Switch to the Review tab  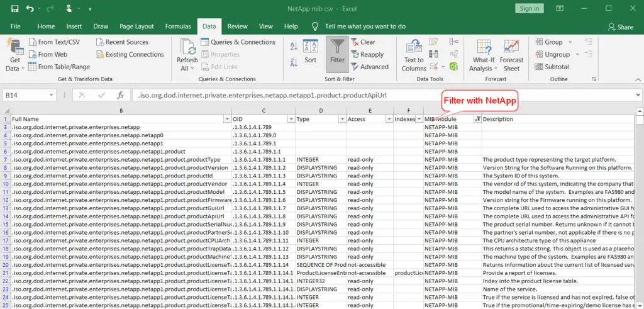click(237, 26)
